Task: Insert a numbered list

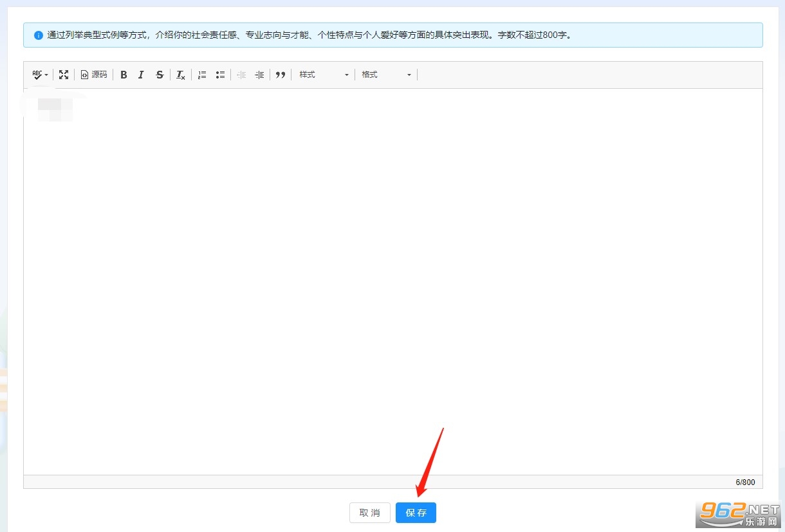Action: [x=202, y=75]
